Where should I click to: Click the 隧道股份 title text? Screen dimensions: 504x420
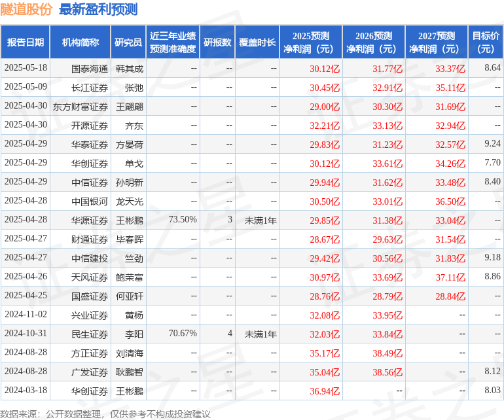click(26, 9)
